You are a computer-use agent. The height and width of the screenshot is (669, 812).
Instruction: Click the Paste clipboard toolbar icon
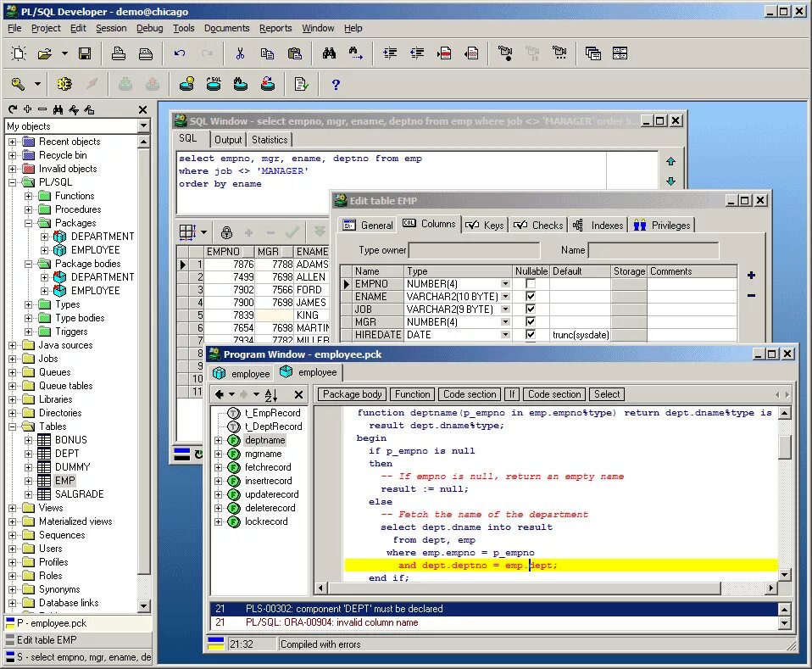click(x=294, y=53)
